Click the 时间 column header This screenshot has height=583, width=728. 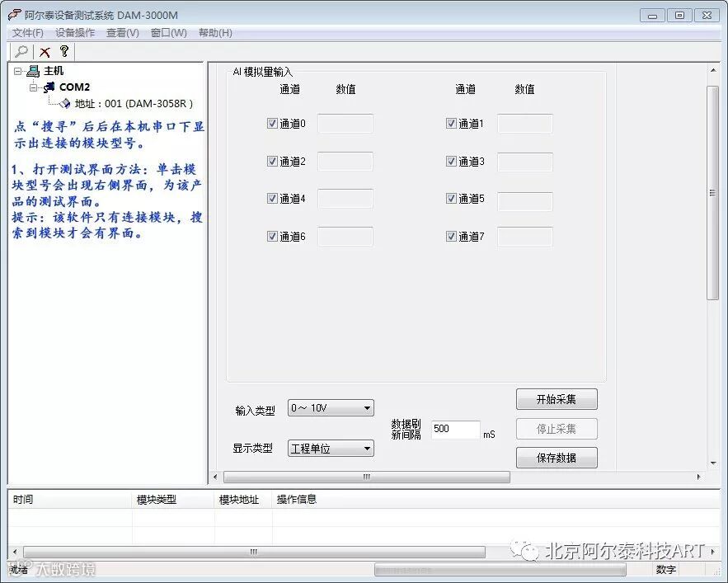pyautogui.click(x=69, y=500)
